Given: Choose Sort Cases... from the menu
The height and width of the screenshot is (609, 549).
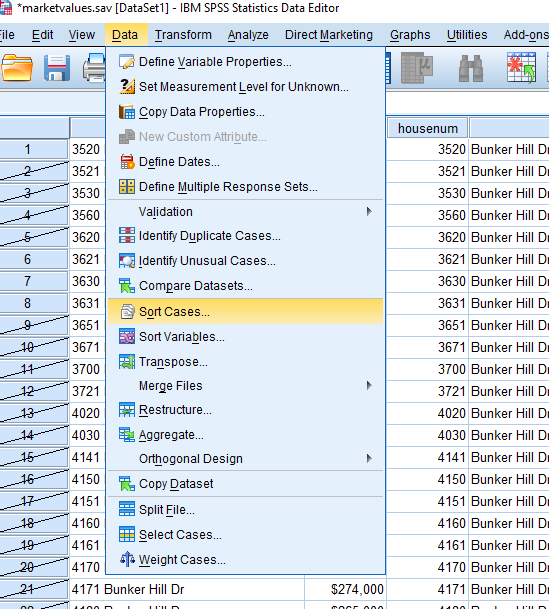Looking at the screenshot, I should (245, 311).
